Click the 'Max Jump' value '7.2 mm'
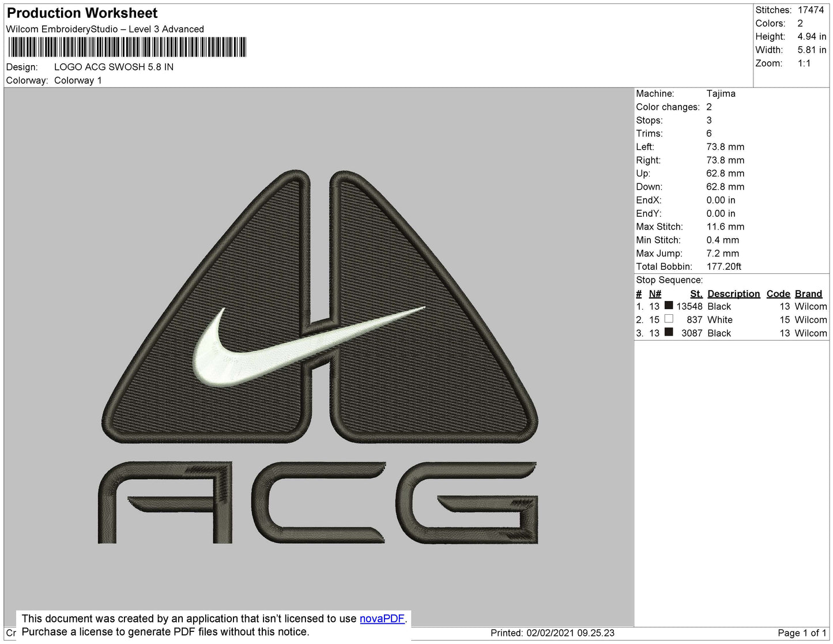 tap(722, 253)
